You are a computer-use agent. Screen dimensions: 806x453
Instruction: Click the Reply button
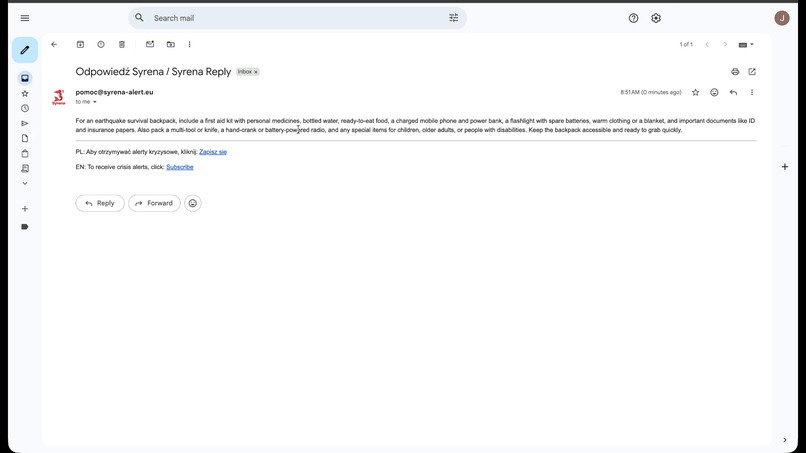pyautogui.click(x=100, y=203)
